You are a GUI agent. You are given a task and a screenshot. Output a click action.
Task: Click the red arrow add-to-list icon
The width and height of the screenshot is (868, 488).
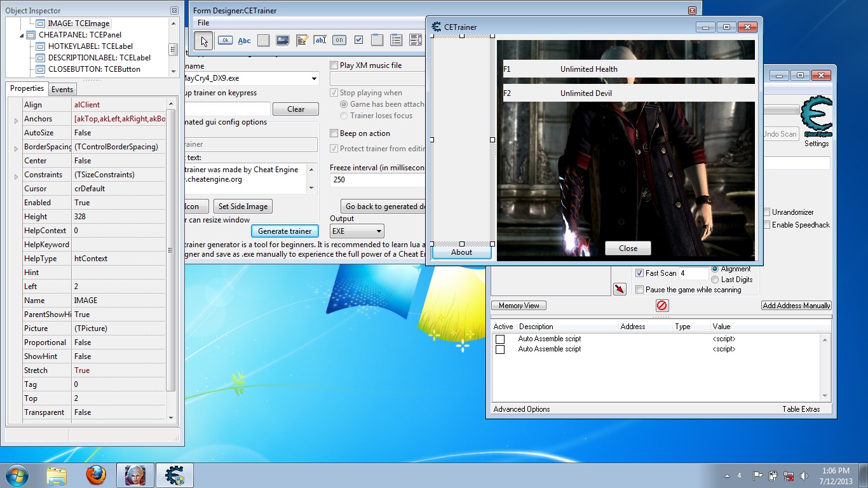[620, 290]
